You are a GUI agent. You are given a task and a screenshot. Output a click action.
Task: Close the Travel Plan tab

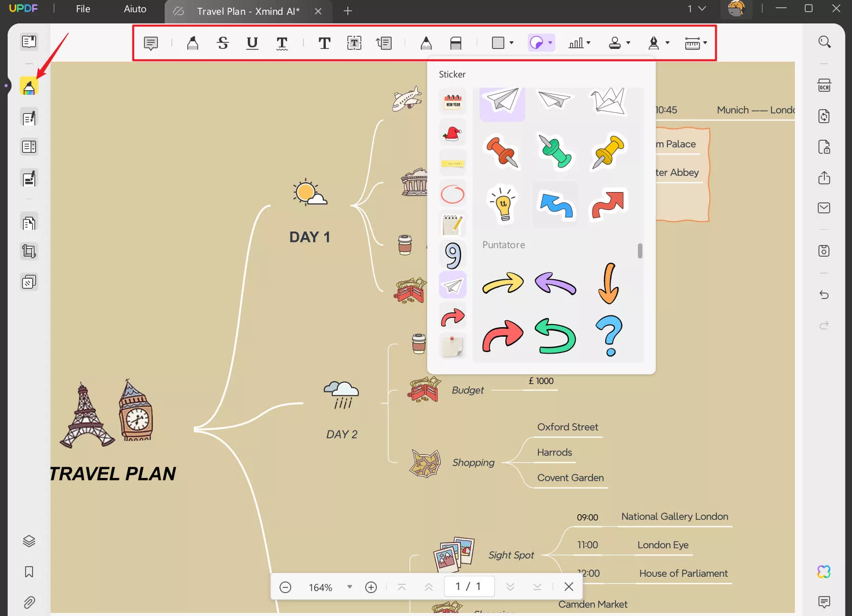318,11
